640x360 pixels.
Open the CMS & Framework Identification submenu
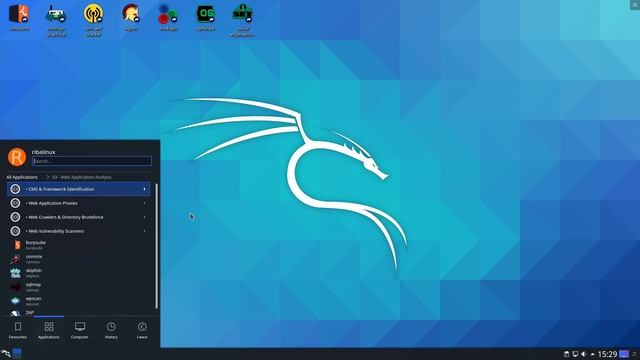[78, 189]
